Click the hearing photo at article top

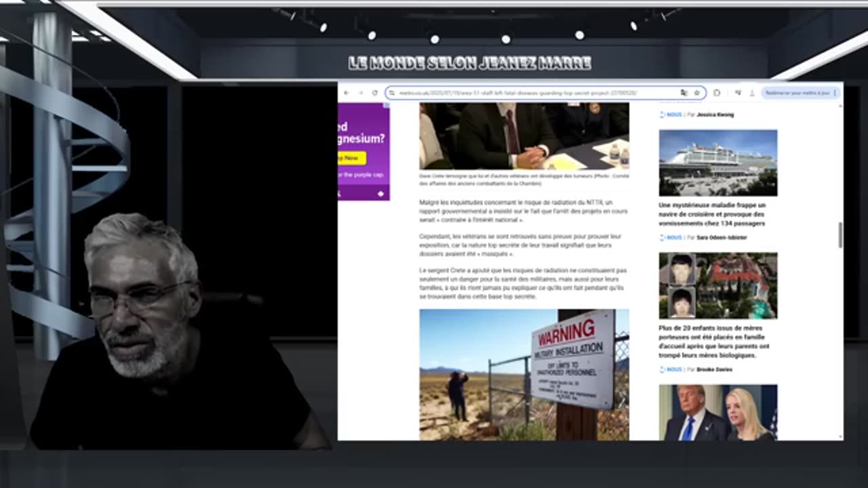coord(524,136)
